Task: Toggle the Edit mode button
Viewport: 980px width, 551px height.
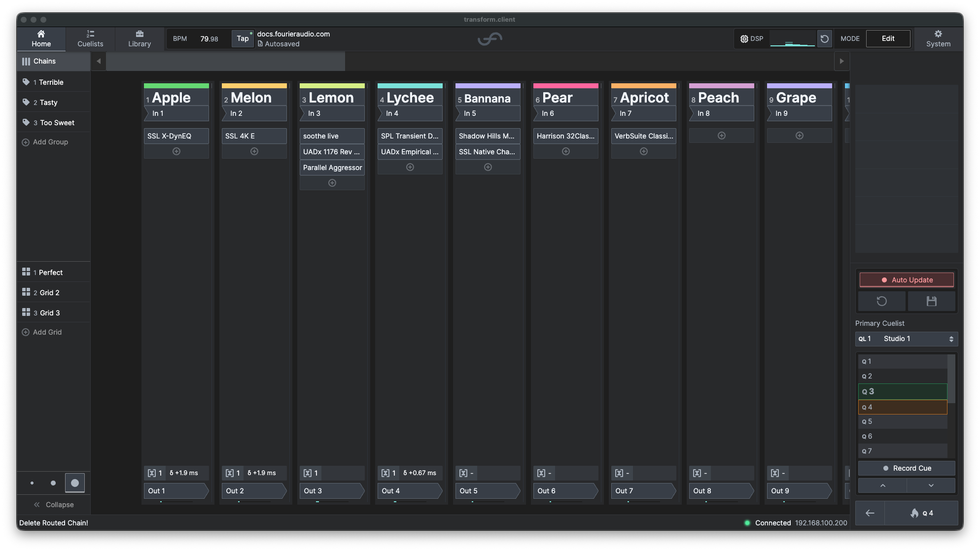Action: [888, 38]
